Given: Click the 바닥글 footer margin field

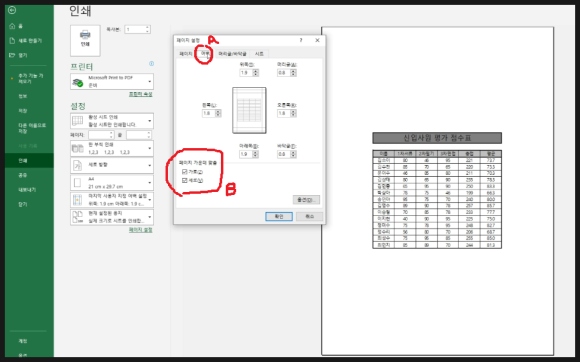Looking at the screenshot, I should click(x=284, y=154).
